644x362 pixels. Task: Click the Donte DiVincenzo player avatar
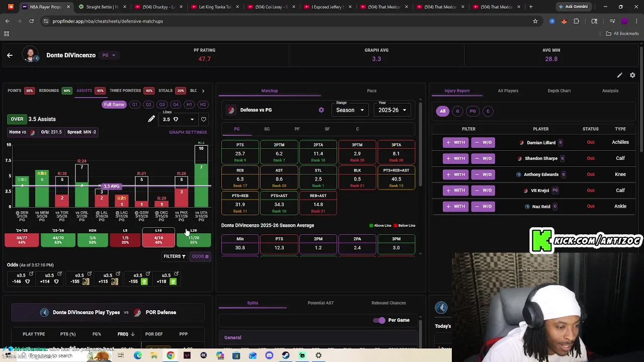[x=31, y=55]
